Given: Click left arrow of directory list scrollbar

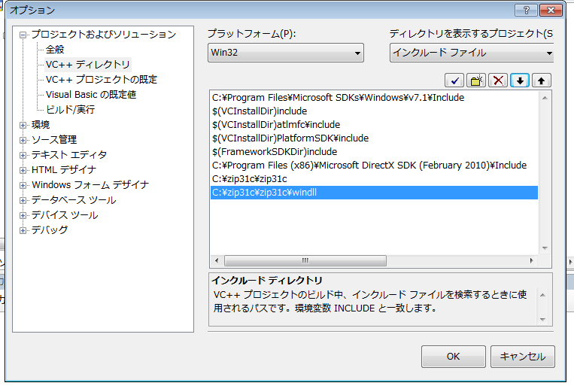Looking at the screenshot, I should tap(217, 260).
